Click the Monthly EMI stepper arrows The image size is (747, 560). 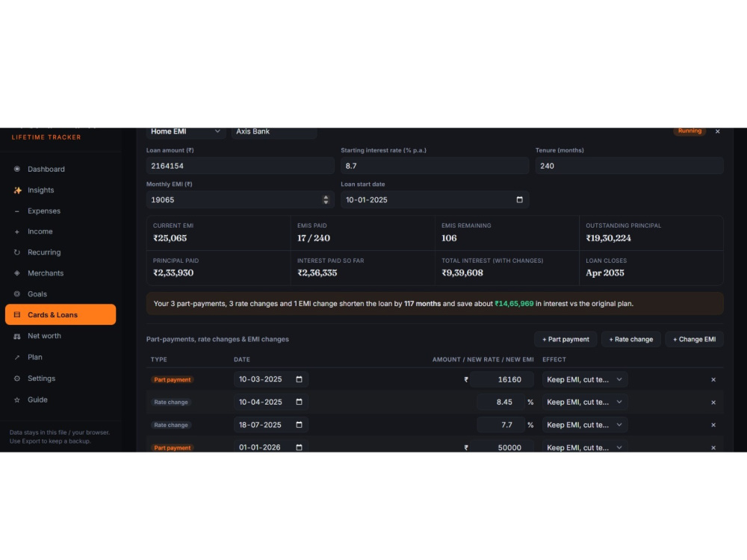(x=326, y=199)
